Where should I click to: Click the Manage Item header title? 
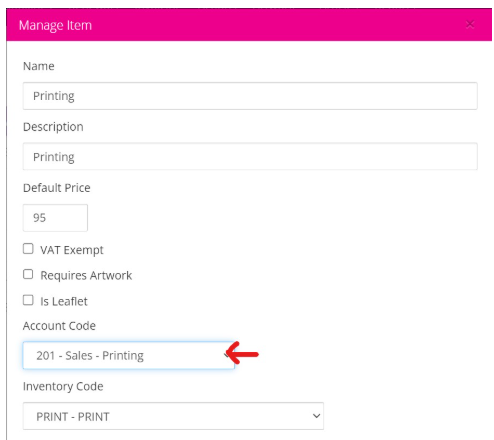coord(55,25)
